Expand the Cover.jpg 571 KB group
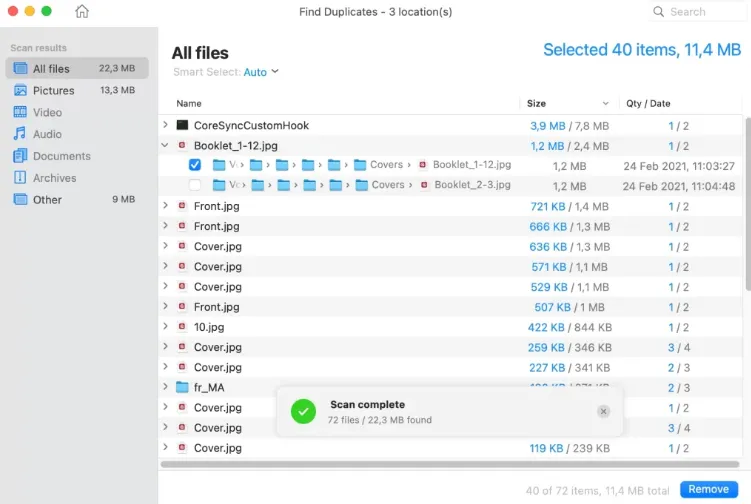The image size is (751, 504). 165,266
